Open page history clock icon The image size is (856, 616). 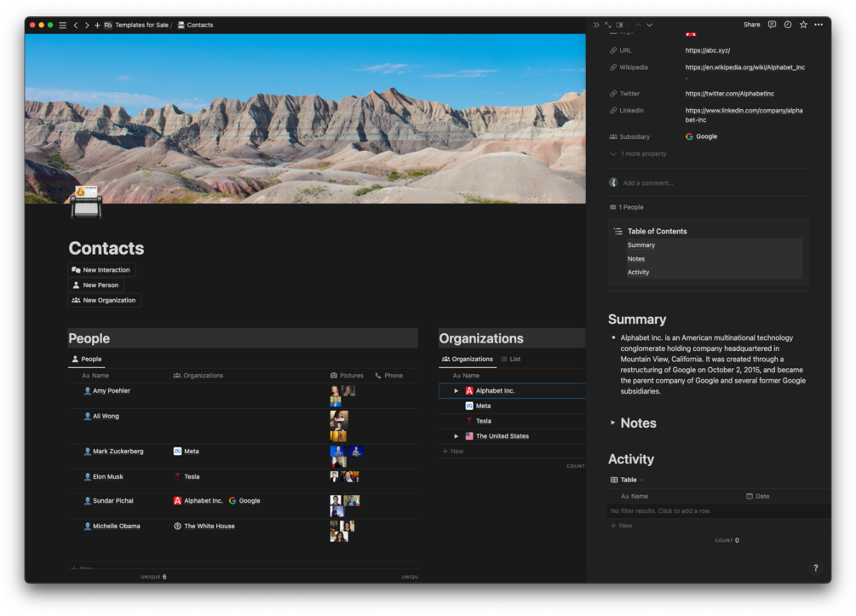788,25
